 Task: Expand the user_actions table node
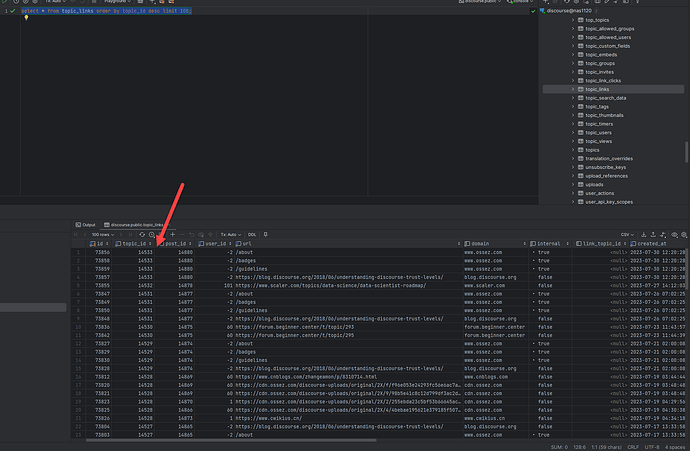point(573,193)
